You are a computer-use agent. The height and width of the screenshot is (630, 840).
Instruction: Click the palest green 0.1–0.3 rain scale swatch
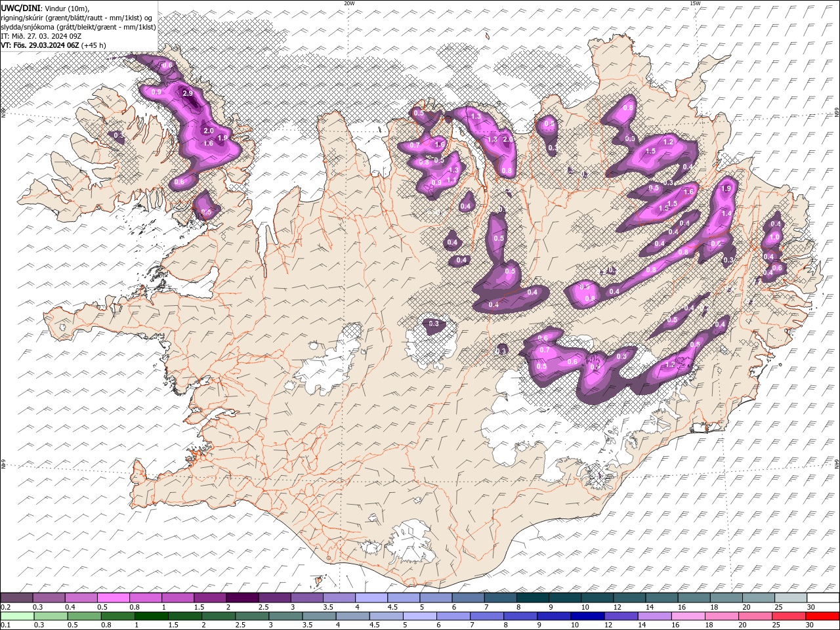click(x=17, y=616)
